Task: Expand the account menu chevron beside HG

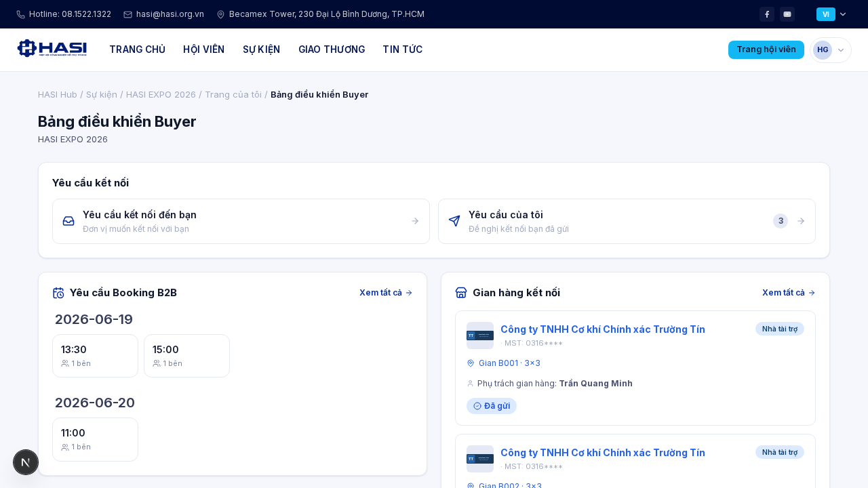Action: tap(842, 49)
